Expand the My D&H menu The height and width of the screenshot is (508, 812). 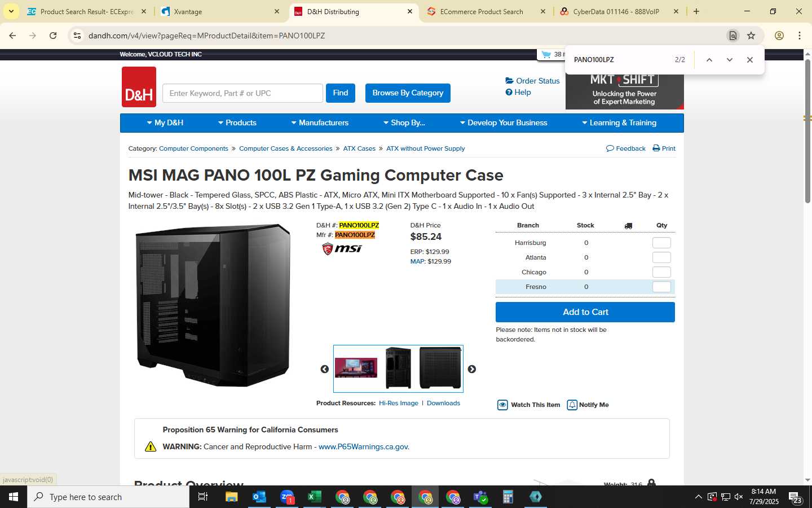click(165, 122)
